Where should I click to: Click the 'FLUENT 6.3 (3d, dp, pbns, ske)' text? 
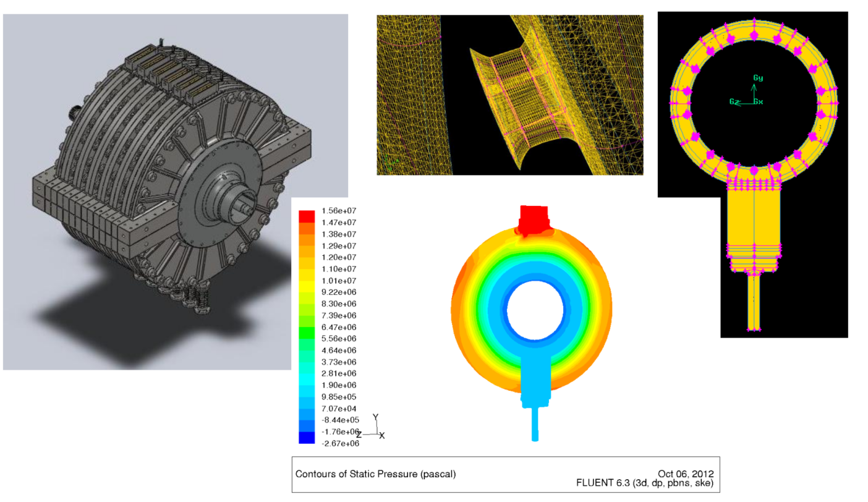[x=645, y=483]
